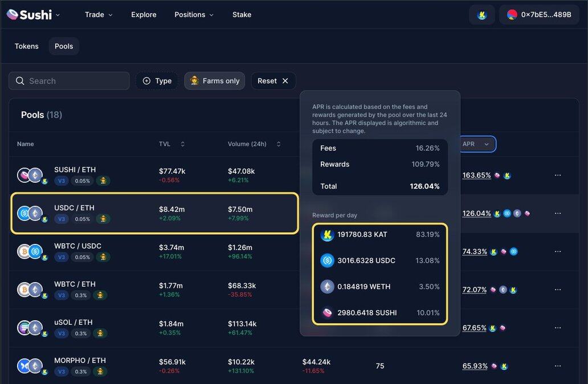Click 0.3% fee badge in WBTC / ETH row
The width and height of the screenshot is (588, 384).
[x=81, y=296]
